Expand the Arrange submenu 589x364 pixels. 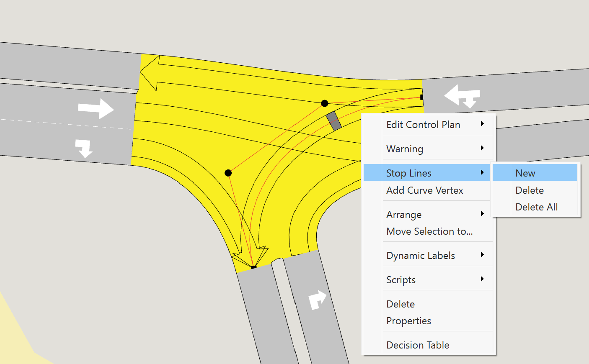[x=403, y=214]
